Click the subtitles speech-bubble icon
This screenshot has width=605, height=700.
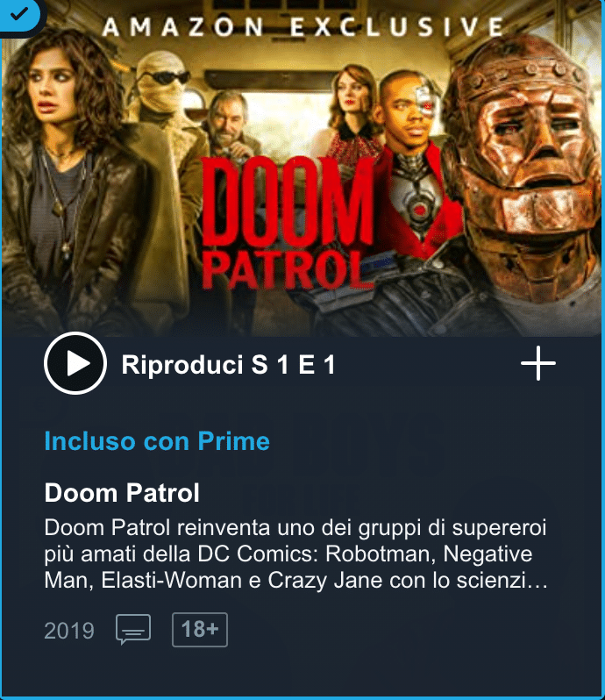[x=133, y=629]
